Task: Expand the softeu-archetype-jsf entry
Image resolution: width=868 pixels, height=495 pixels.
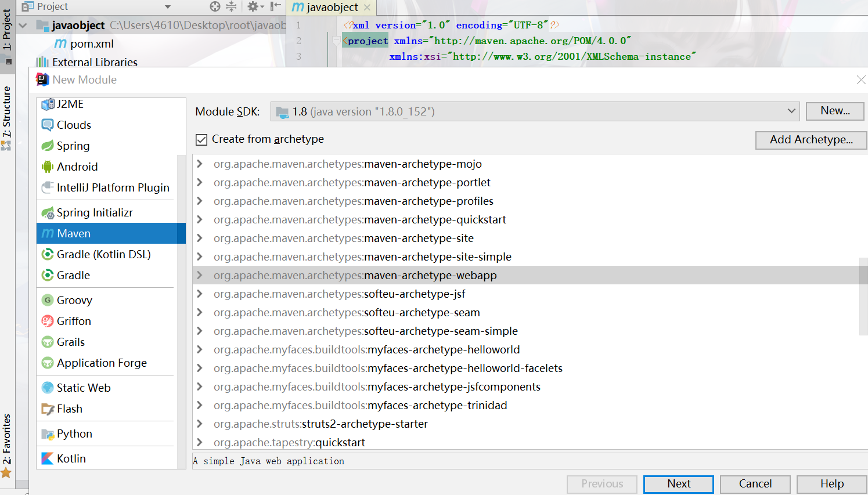Action: pos(200,294)
